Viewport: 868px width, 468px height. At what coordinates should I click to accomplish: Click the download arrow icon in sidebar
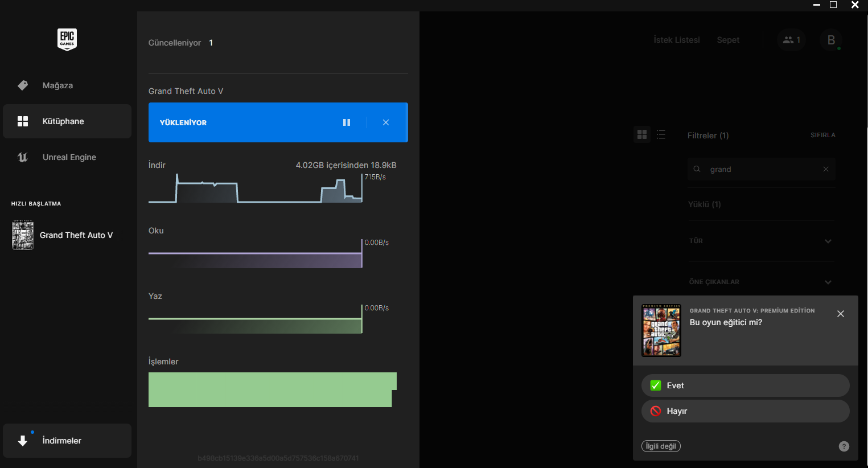pyautogui.click(x=23, y=441)
